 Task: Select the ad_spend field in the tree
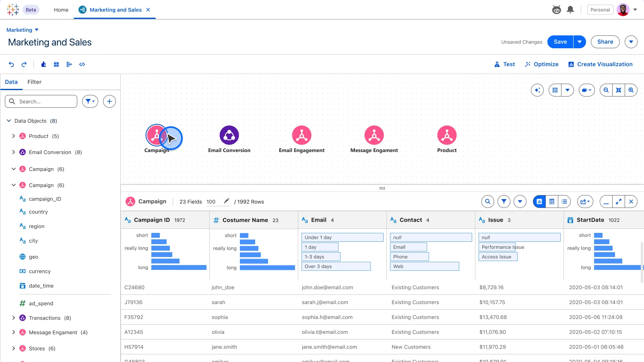click(x=41, y=304)
